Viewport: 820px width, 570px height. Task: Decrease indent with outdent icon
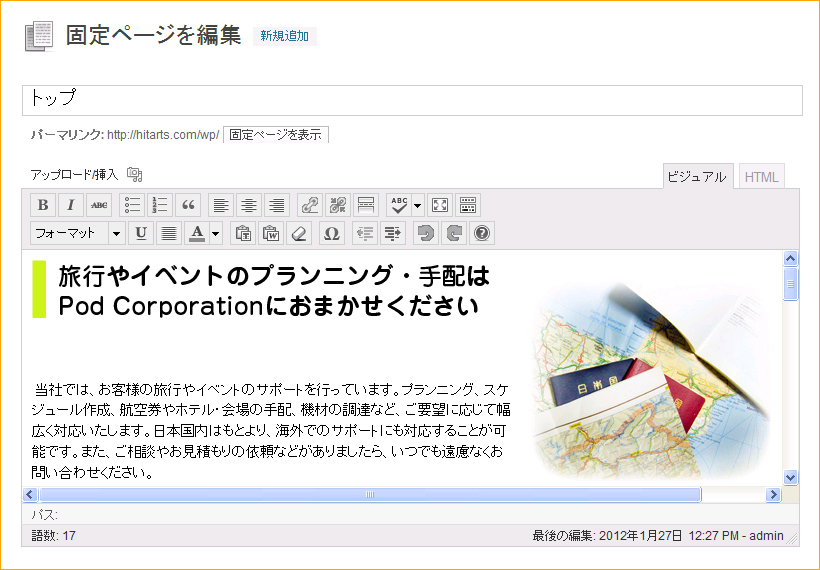[365, 233]
